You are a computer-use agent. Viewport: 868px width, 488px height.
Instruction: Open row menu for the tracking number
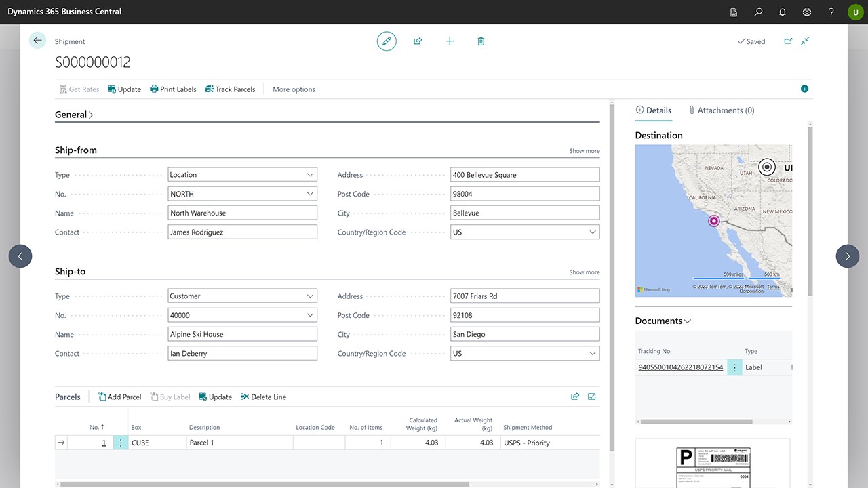click(734, 367)
